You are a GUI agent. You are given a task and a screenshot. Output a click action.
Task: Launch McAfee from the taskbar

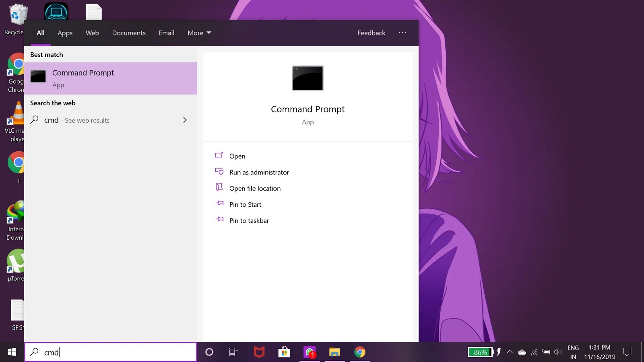259,352
